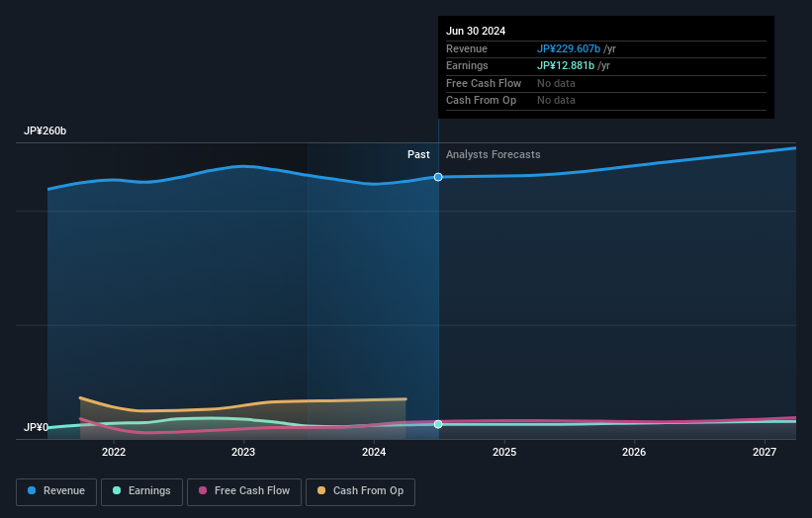This screenshot has height=518, width=812.
Task: Click the Jun 30 2024 tooltip date
Action: click(476, 31)
